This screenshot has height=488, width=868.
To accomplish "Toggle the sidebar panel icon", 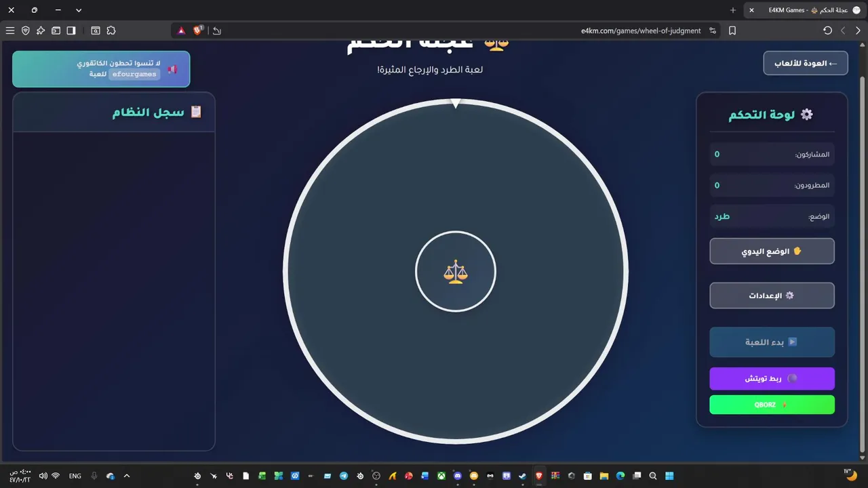I will coord(71,30).
